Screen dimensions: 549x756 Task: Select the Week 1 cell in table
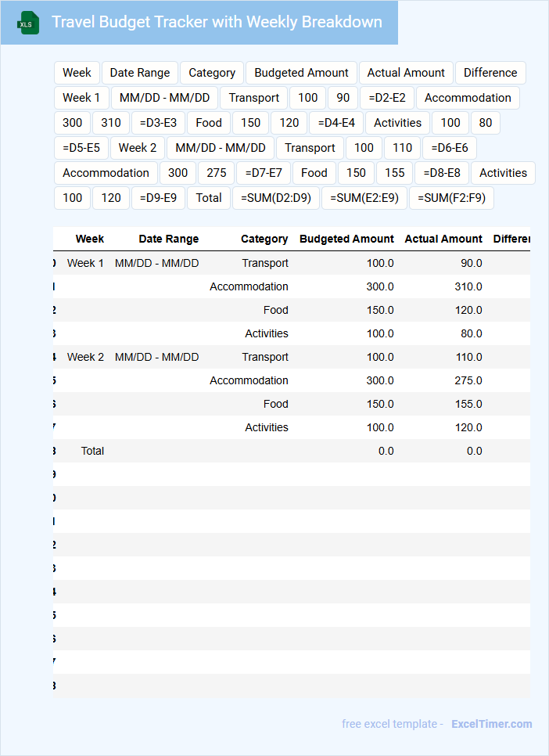[85, 263]
